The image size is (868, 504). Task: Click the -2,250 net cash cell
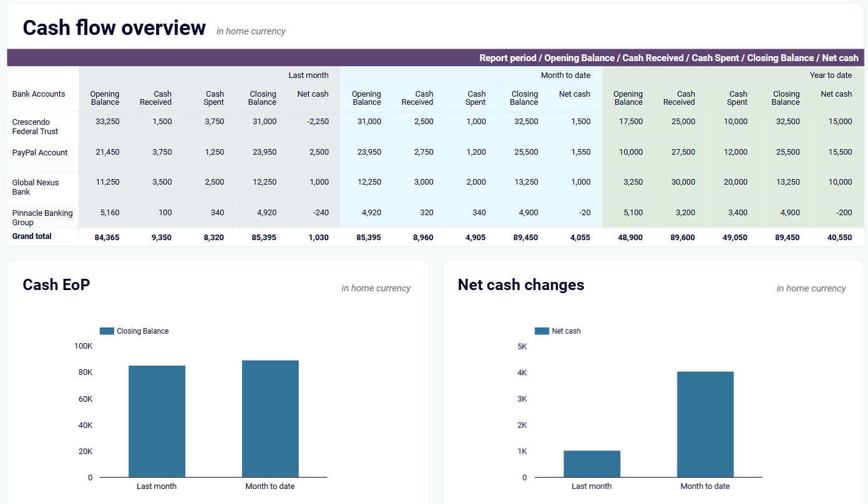pyautogui.click(x=318, y=122)
